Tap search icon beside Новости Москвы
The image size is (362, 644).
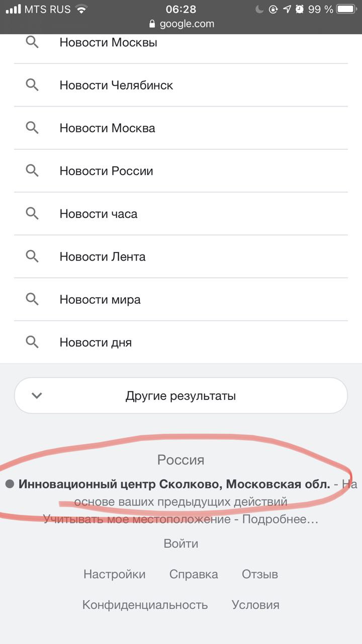pos(32,42)
